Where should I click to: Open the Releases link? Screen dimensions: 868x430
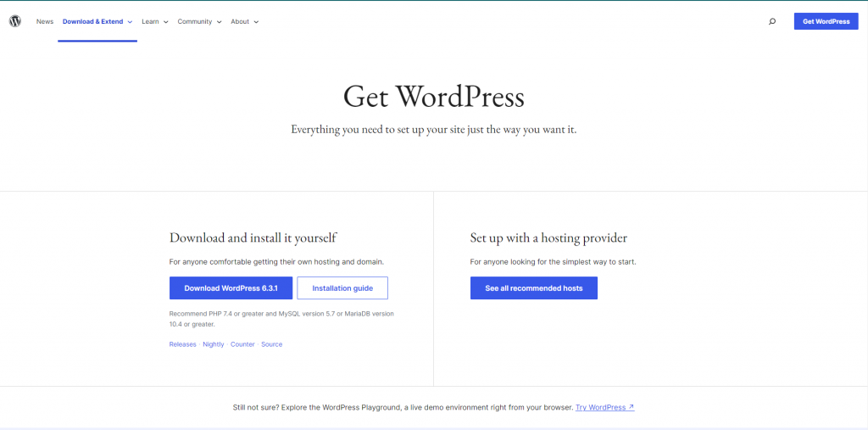tap(183, 344)
